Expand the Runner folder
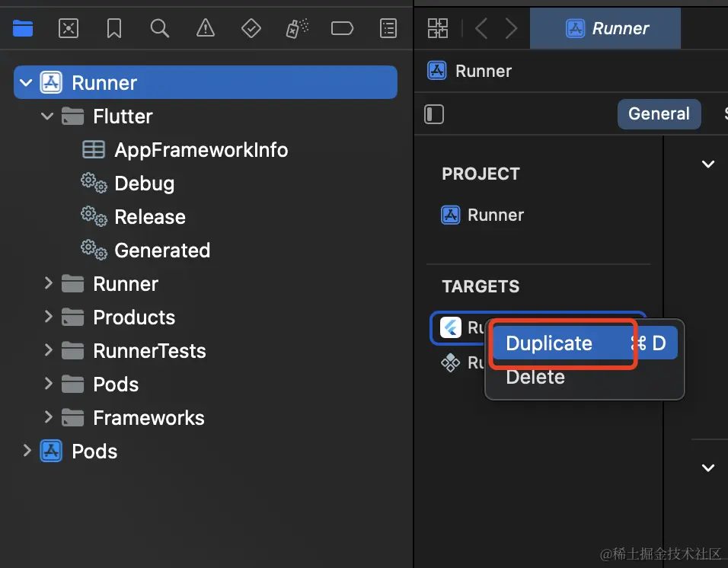The width and height of the screenshot is (728, 568). pyautogui.click(x=48, y=283)
